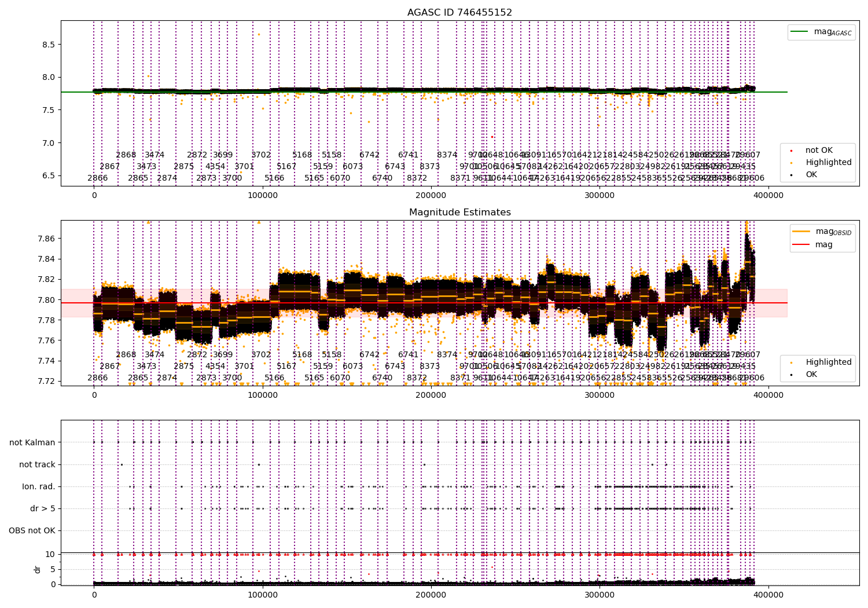Image resolution: width=868 pixels, height=608 pixels.
Task: Click the 7.72 tick on middle plot
Action: tap(46, 381)
